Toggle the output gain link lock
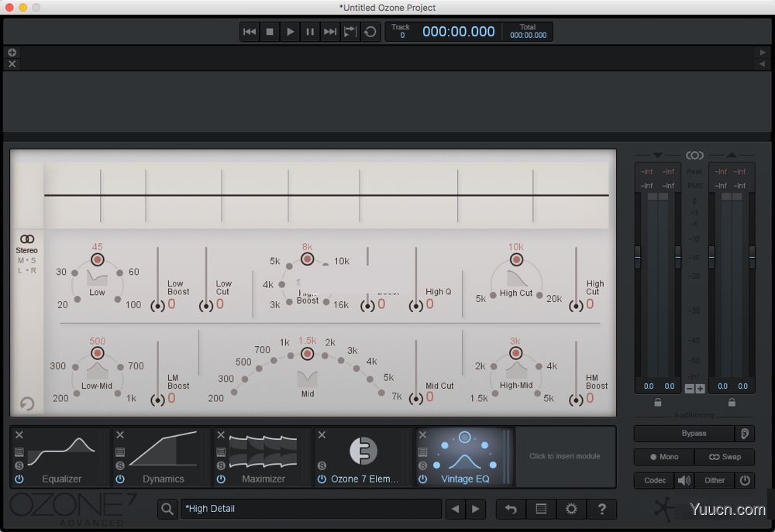Viewport: 775px width, 532px height. pyautogui.click(x=732, y=403)
